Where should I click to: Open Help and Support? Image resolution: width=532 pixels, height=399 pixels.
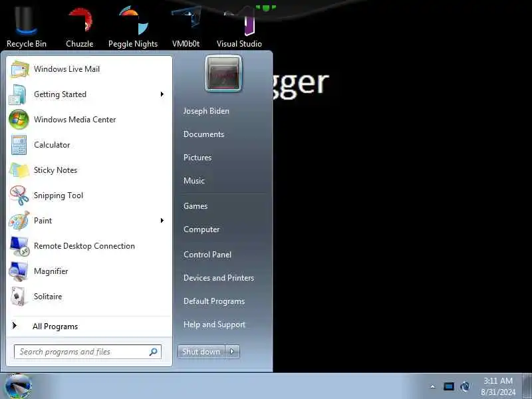coord(214,325)
